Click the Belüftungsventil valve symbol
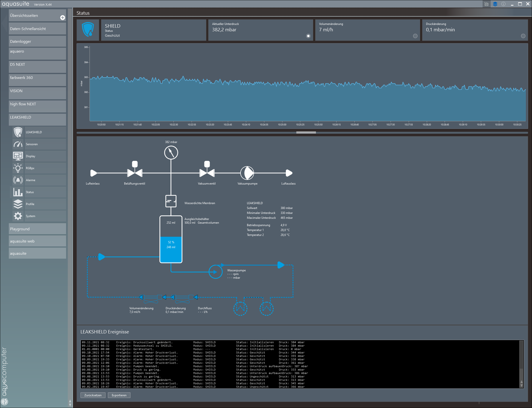This screenshot has width=532, height=408. 135,169
